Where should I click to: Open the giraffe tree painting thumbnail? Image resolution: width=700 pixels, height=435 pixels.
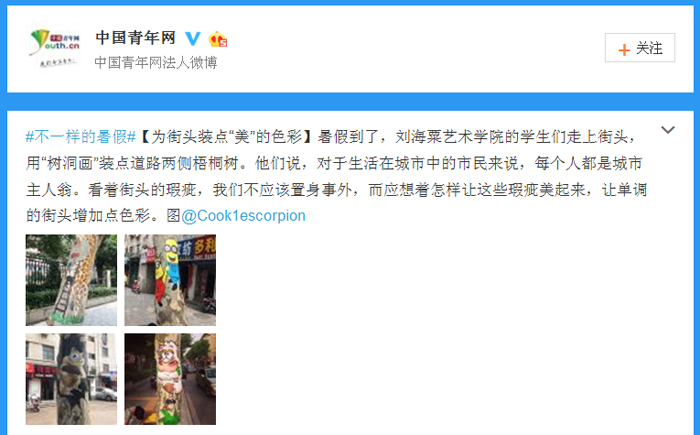tap(71, 280)
